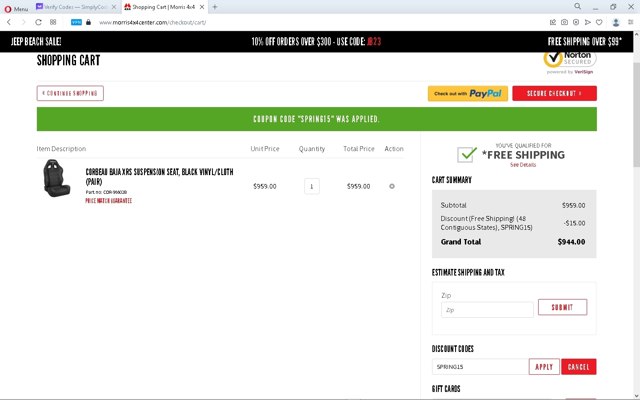The height and width of the screenshot is (400, 640).
Task: Open the Speed Dial grid icon
Action: [x=53, y=22]
